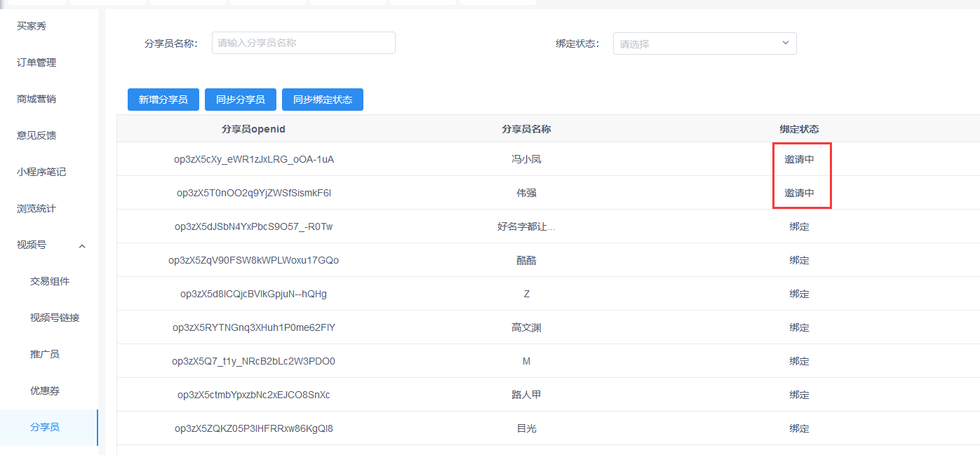Click 绑定 status in 高文渊 row
The image size is (980, 455).
pyautogui.click(x=800, y=327)
